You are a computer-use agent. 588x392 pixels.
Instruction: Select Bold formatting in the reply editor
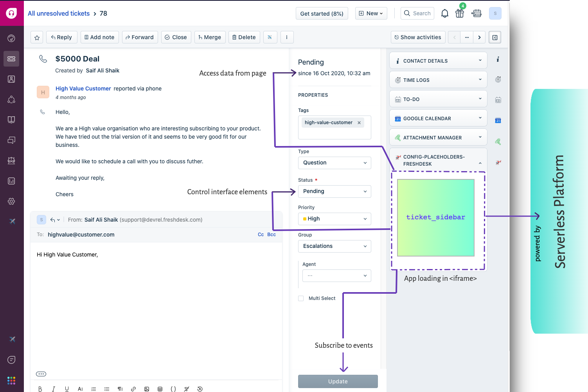40,388
